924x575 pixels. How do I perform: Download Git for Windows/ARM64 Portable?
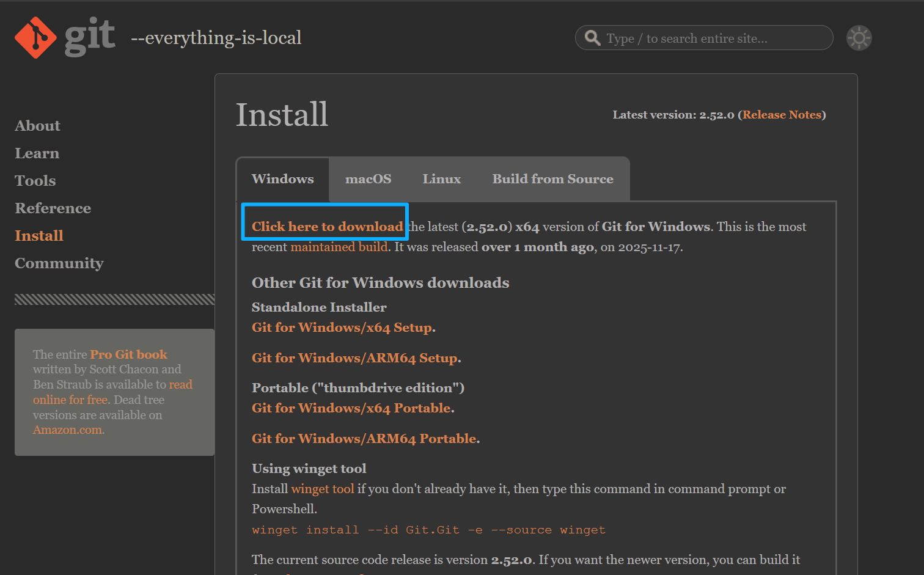coord(364,439)
